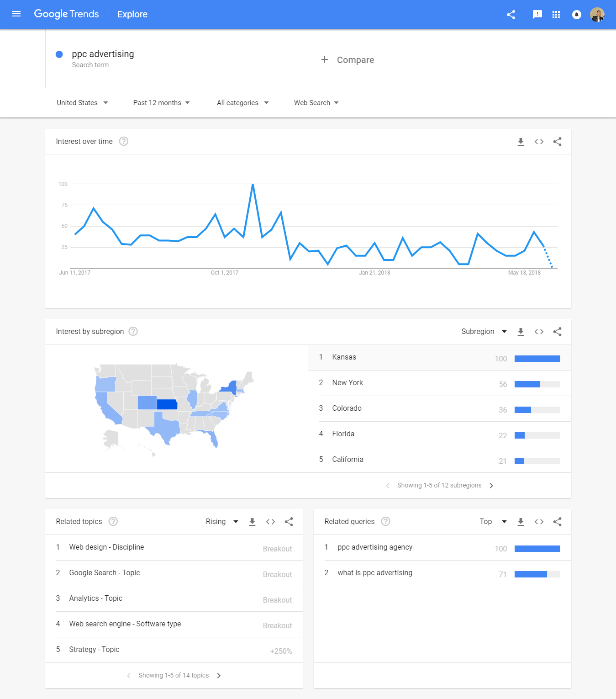Viewport: 616px width, 699px height.
Task: Embed the Related topics card
Action: pos(270,522)
